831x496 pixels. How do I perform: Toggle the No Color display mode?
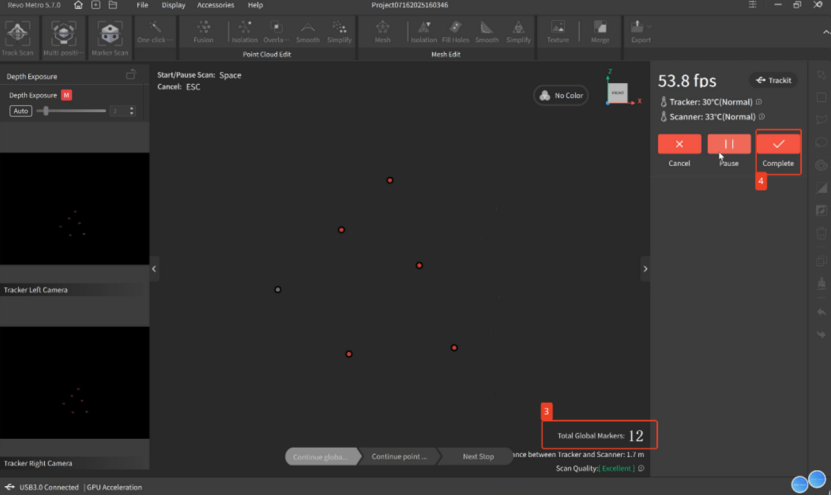[x=561, y=96]
